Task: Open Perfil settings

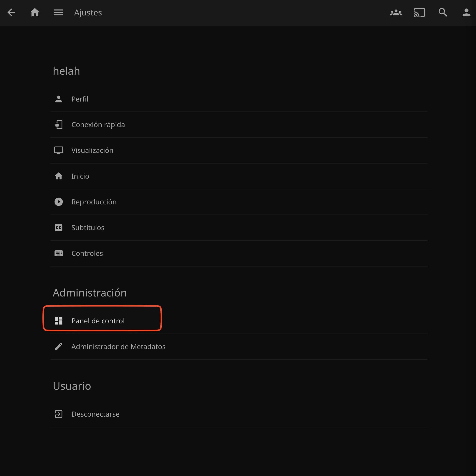Action: pos(80,99)
